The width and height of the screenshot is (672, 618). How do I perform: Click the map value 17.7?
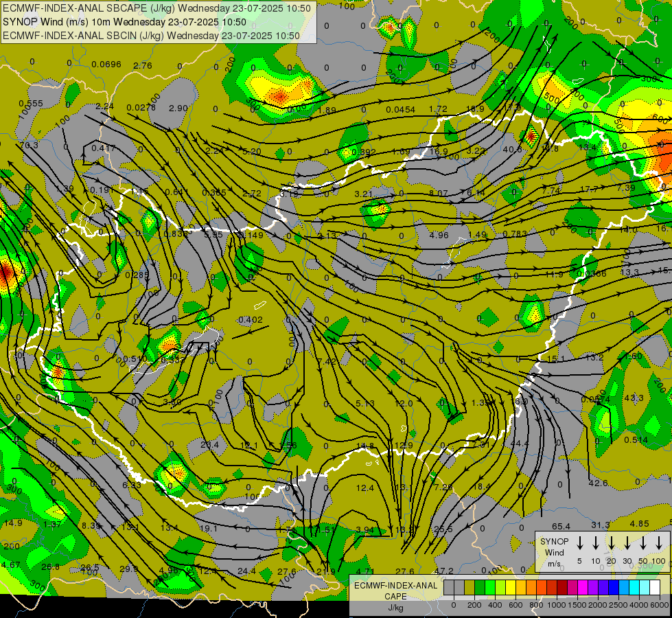[589, 190]
